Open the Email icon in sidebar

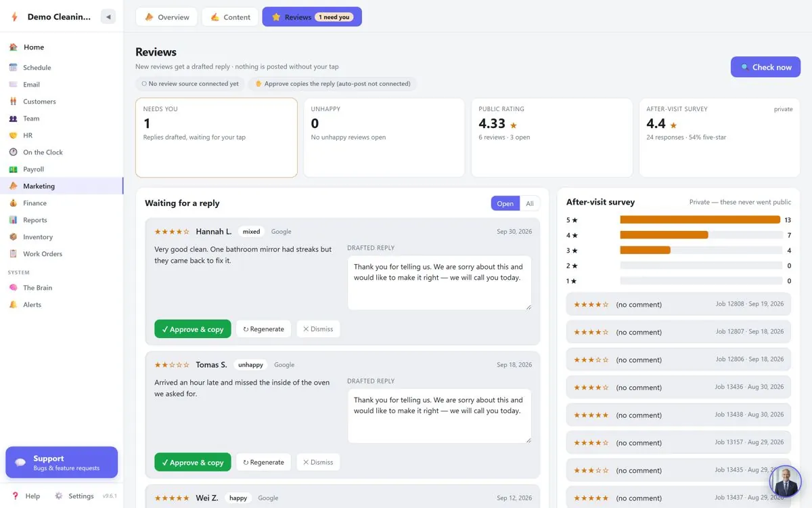(x=13, y=85)
